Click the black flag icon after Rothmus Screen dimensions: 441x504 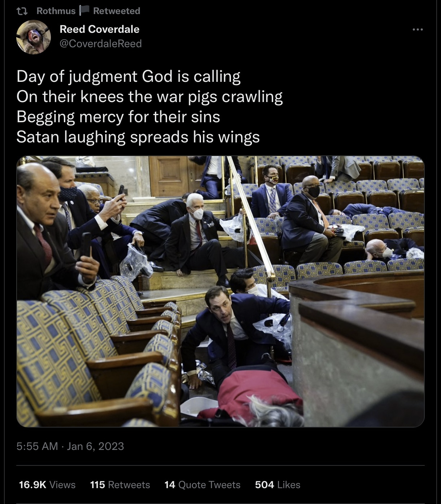(x=84, y=11)
